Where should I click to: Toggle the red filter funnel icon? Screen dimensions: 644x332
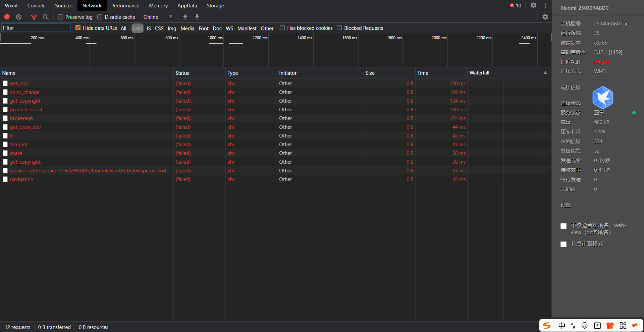point(34,17)
